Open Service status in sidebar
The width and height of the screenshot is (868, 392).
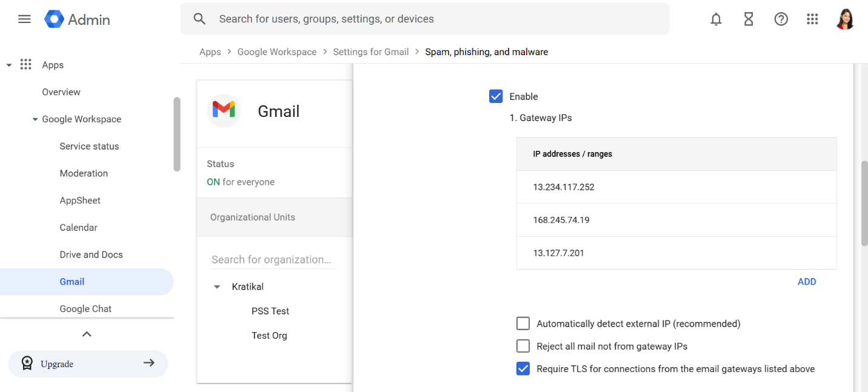tap(89, 146)
